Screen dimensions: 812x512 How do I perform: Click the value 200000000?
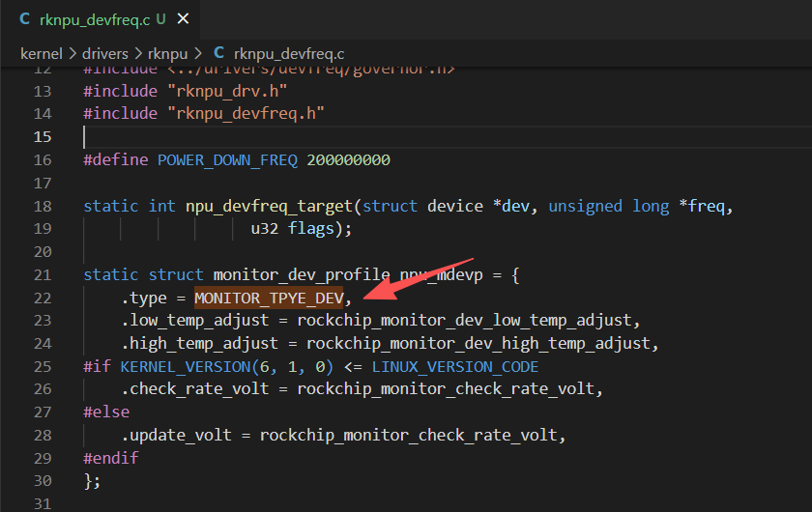coord(349,160)
